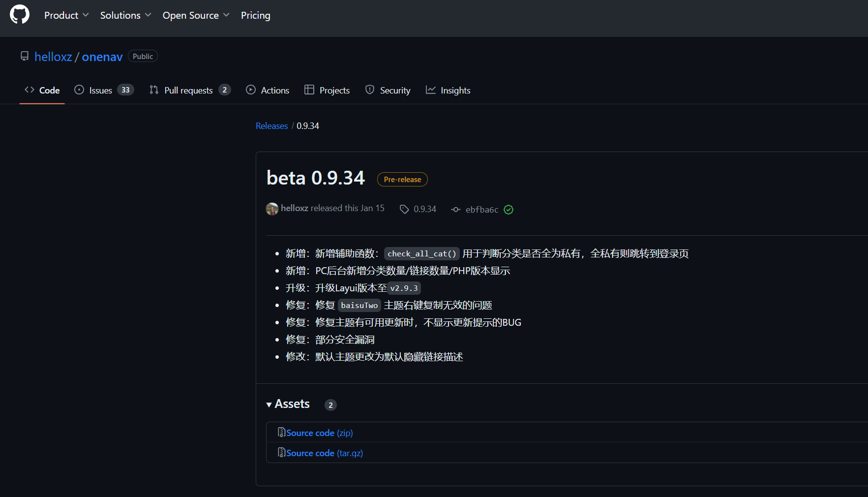868x497 pixels.
Task: Open the helloxz author link
Action: (x=295, y=208)
